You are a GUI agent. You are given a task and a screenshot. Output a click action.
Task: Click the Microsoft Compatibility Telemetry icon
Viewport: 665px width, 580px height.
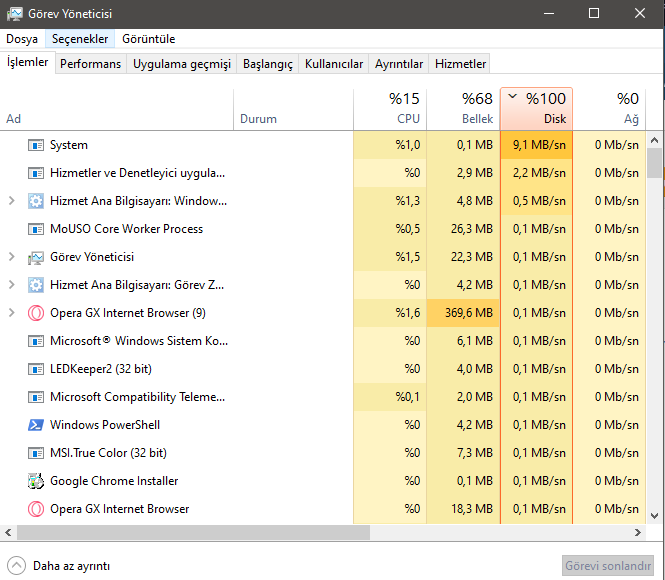36,397
